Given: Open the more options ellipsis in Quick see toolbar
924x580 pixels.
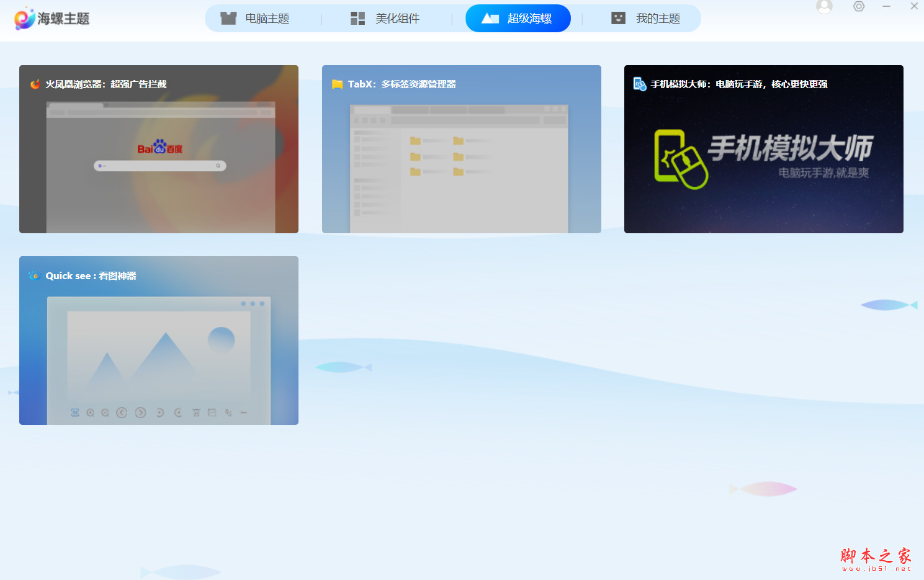Looking at the screenshot, I should click(244, 412).
